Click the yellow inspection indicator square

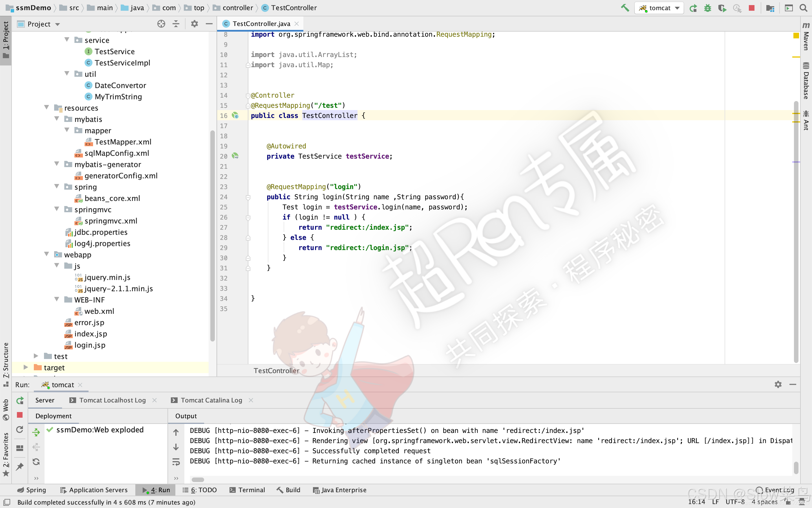[x=796, y=35]
